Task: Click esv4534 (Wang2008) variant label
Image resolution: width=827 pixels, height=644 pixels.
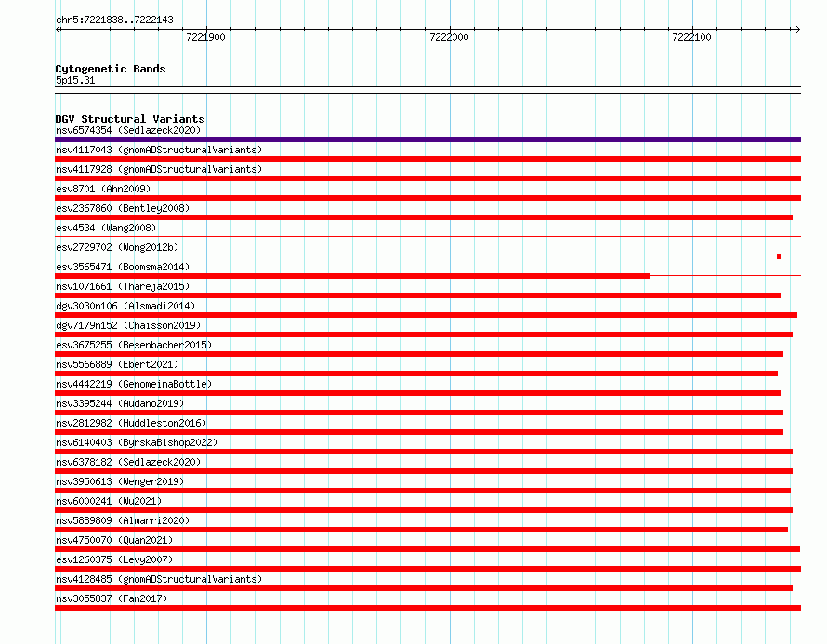Action: pos(106,228)
